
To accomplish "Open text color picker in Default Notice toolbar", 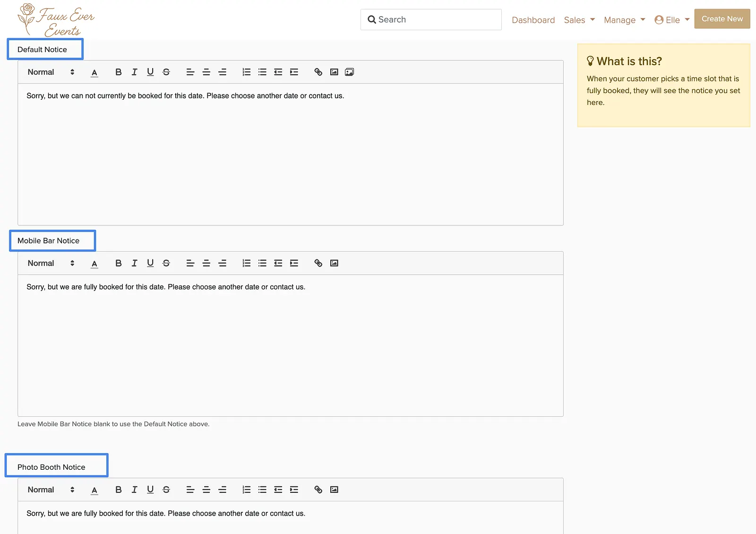I will [x=94, y=72].
